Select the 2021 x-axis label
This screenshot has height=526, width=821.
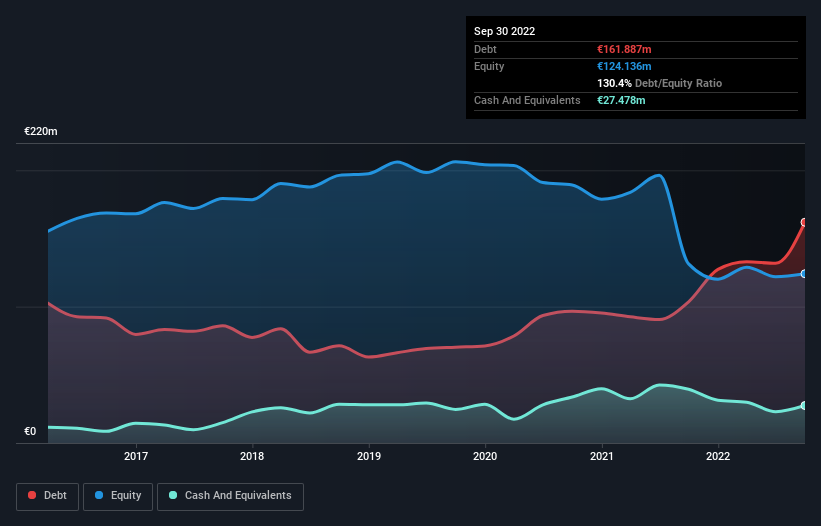click(x=602, y=456)
